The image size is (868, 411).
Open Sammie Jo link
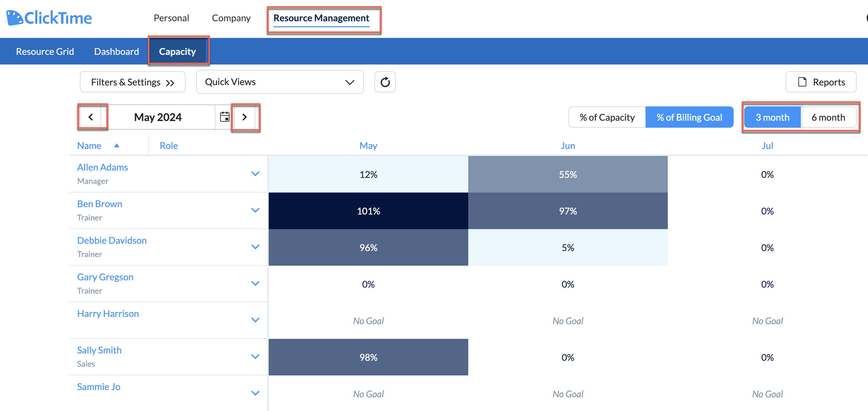98,386
